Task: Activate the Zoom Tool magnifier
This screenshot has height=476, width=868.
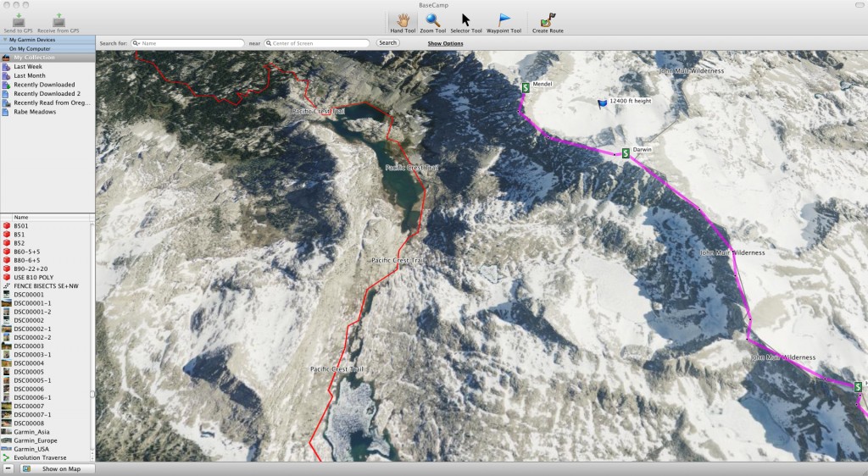Action: 432,19
